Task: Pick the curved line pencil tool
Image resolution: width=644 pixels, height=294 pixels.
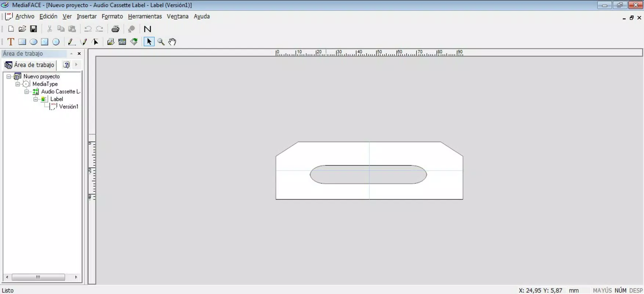Action: 84,42
